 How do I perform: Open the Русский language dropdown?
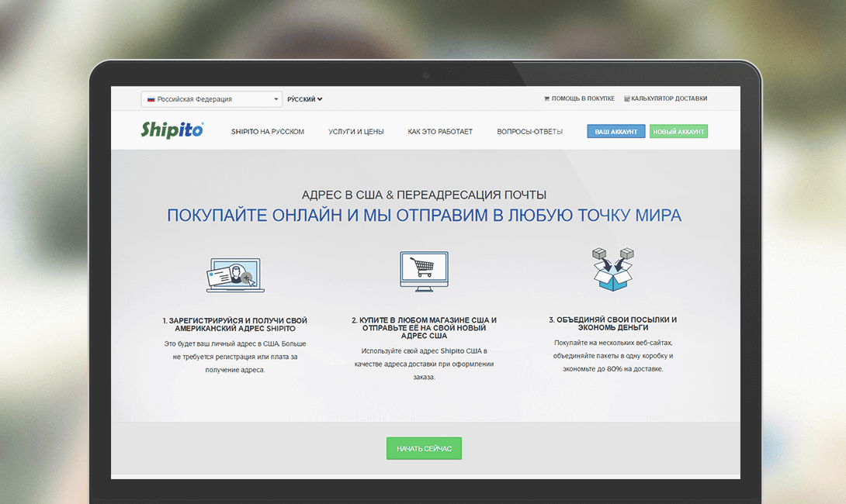click(304, 99)
